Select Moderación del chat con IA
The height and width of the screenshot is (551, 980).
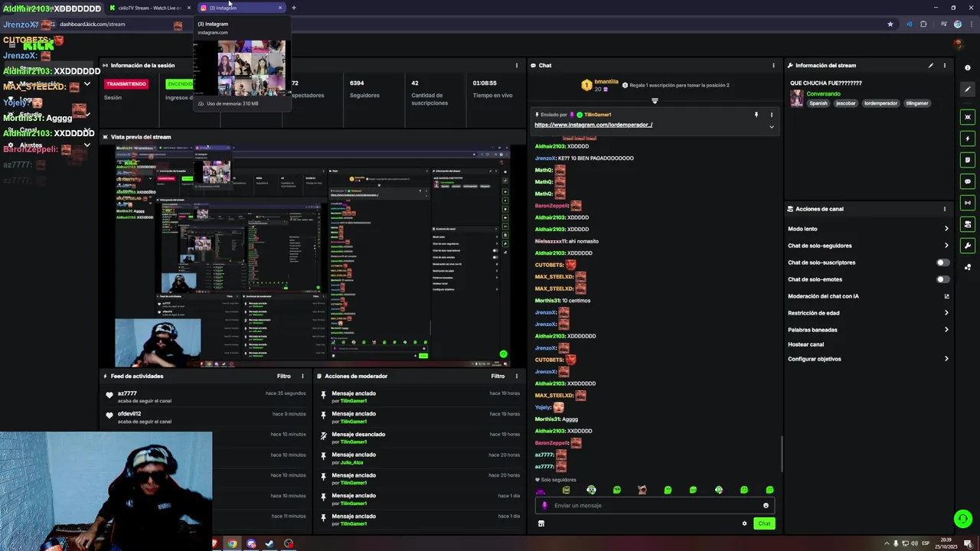pyautogui.click(x=823, y=296)
